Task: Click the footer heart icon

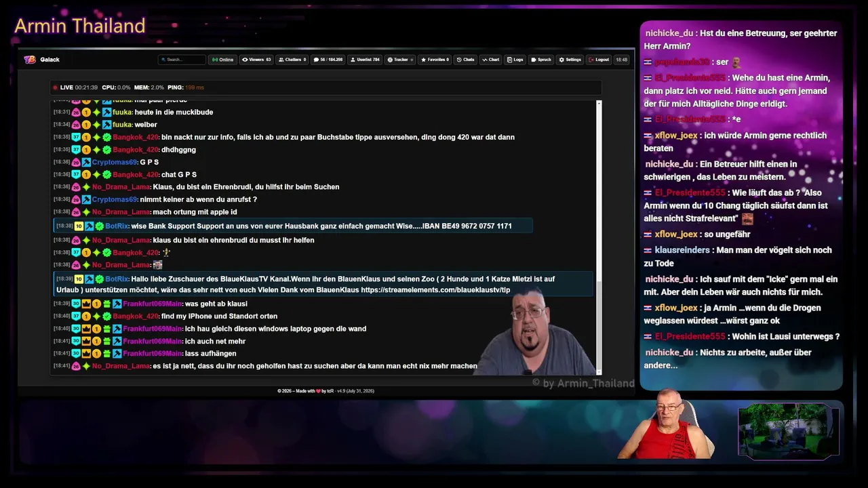Action: click(x=318, y=391)
